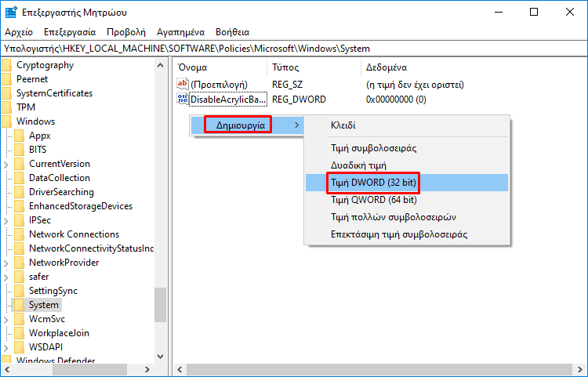
Task: Choose Τιμή QWORD (64 bit)
Action: point(407,200)
